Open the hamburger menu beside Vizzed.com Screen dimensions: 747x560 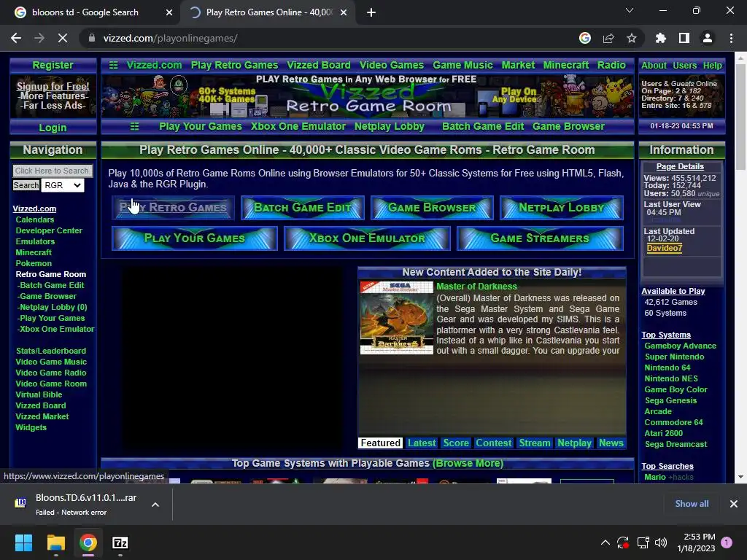coord(113,65)
